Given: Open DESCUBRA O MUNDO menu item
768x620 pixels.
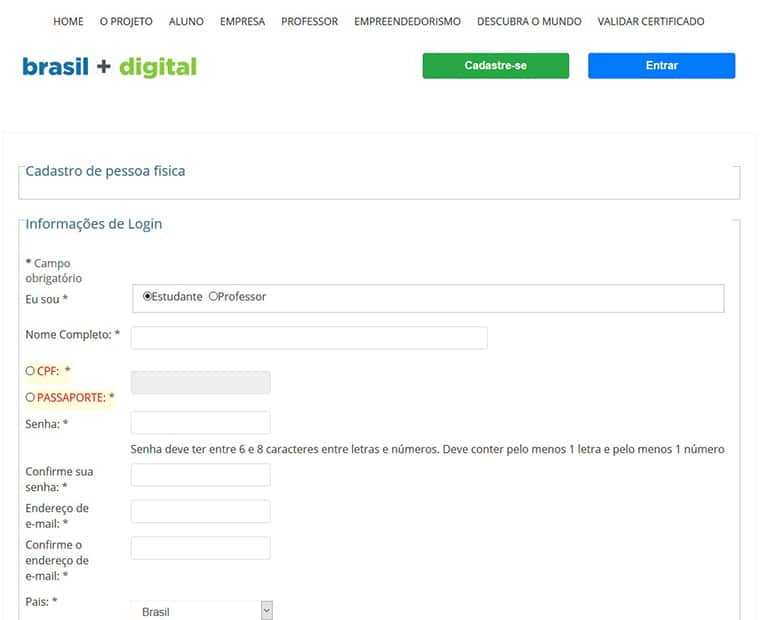Looking at the screenshot, I should tap(529, 21).
